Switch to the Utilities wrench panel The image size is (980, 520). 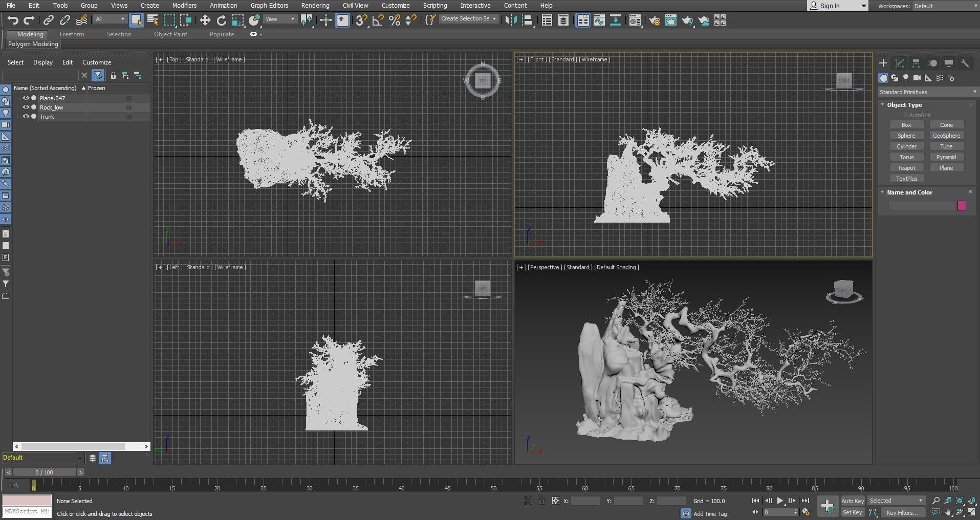click(x=965, y=63)
